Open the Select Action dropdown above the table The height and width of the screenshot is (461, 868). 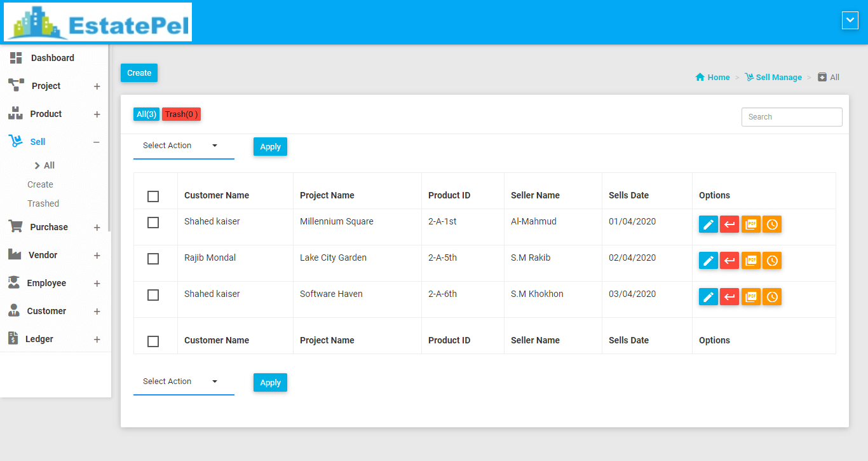click(x=184, y=146)
